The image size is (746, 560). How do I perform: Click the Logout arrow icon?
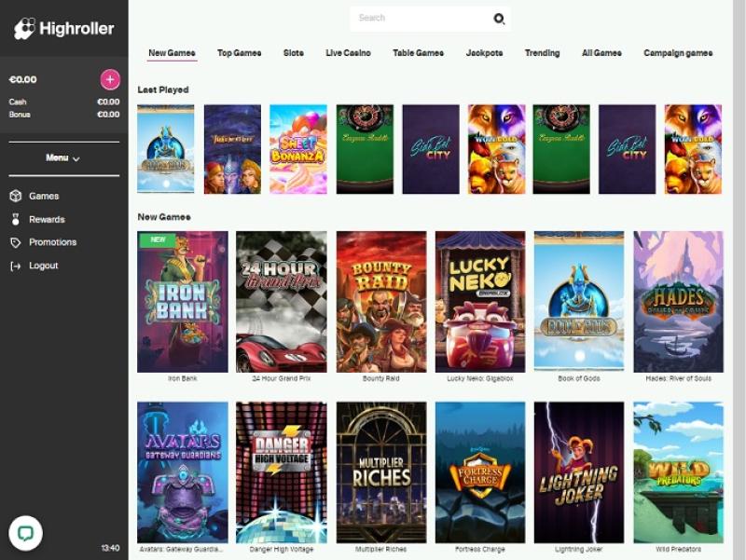tap(15, 266)
